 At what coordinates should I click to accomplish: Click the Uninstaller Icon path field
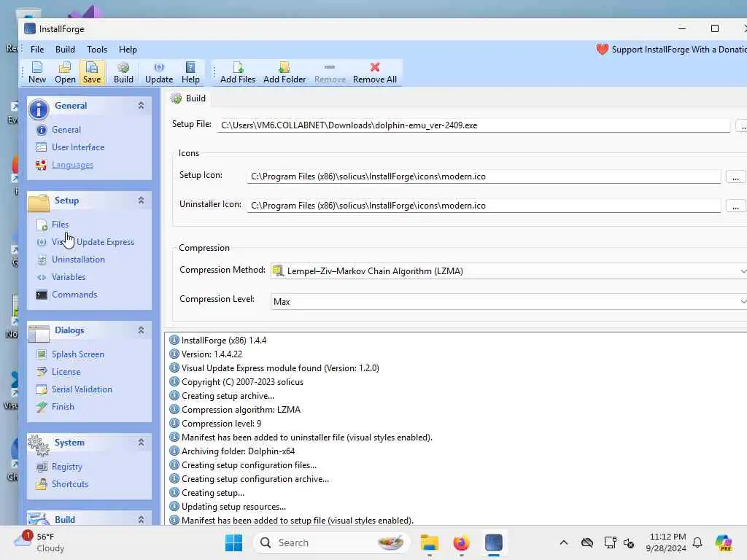click(x=484, y=205)
